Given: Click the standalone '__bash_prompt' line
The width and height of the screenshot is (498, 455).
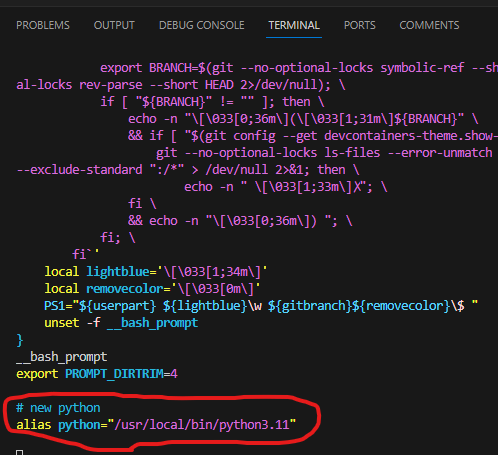Looking at the screenshot, I should 62,357.
